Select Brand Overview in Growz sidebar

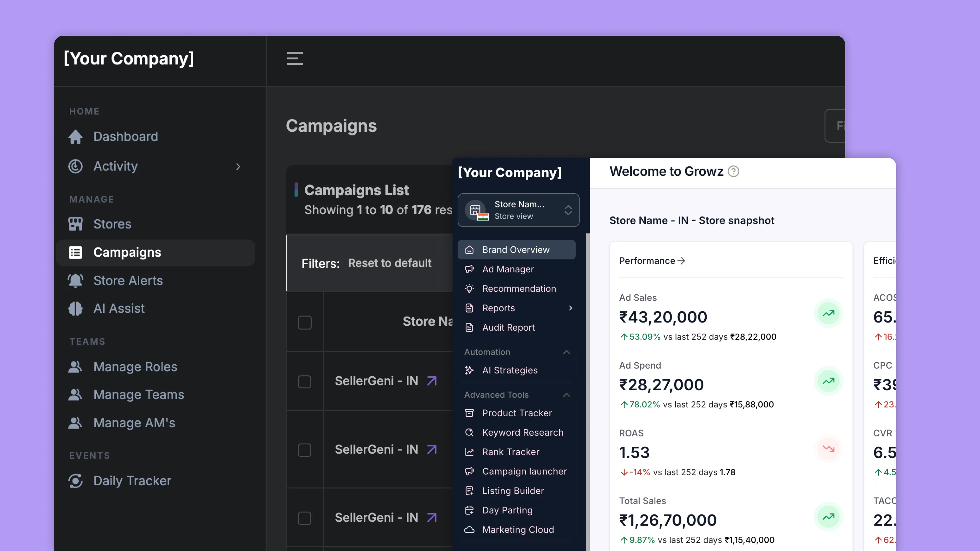(x=516, y=250)
